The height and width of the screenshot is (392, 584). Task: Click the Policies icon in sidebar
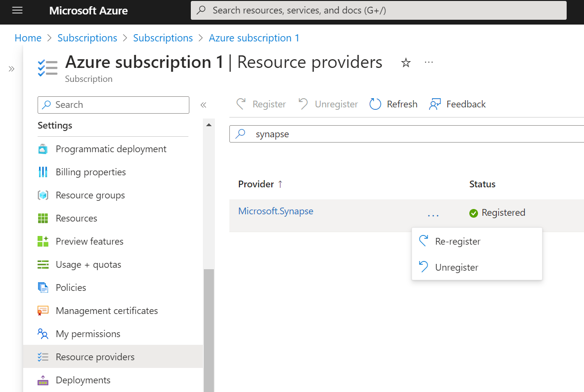[x=43, y=287]
